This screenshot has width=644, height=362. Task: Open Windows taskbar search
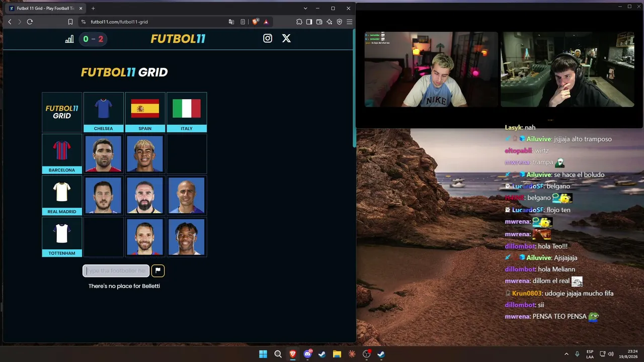tap(278, 354)
